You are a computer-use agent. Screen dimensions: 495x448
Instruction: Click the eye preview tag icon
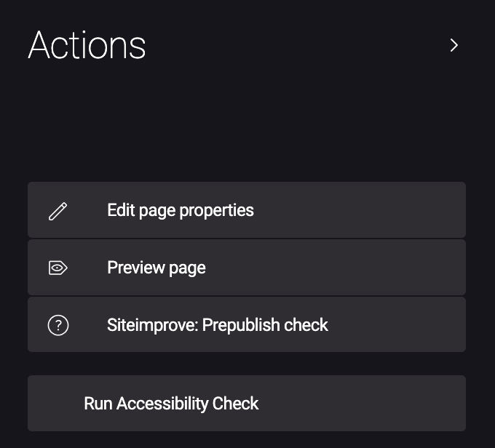pyautogui.click(x=58, y=268)
